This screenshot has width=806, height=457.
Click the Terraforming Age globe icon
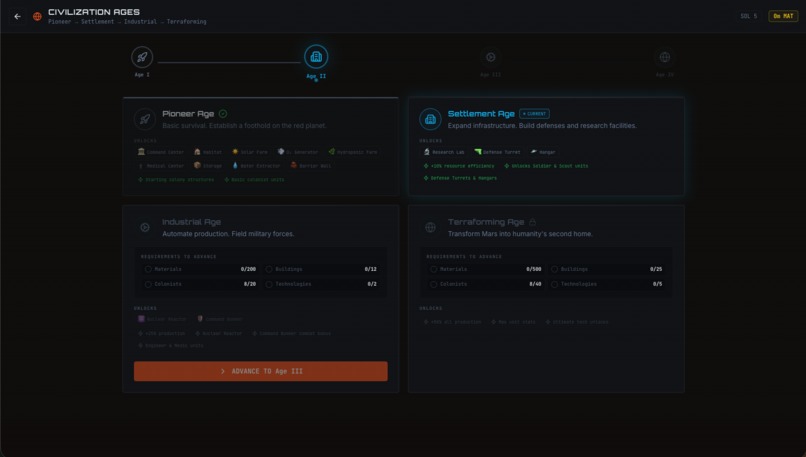point(430,227)
